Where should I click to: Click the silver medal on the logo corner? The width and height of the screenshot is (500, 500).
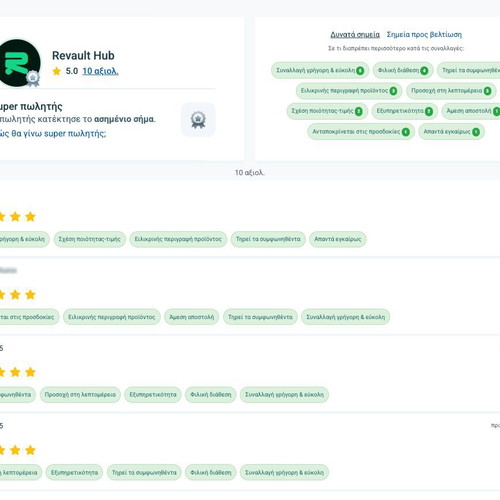pyautogui.click(x=33, y=78)
